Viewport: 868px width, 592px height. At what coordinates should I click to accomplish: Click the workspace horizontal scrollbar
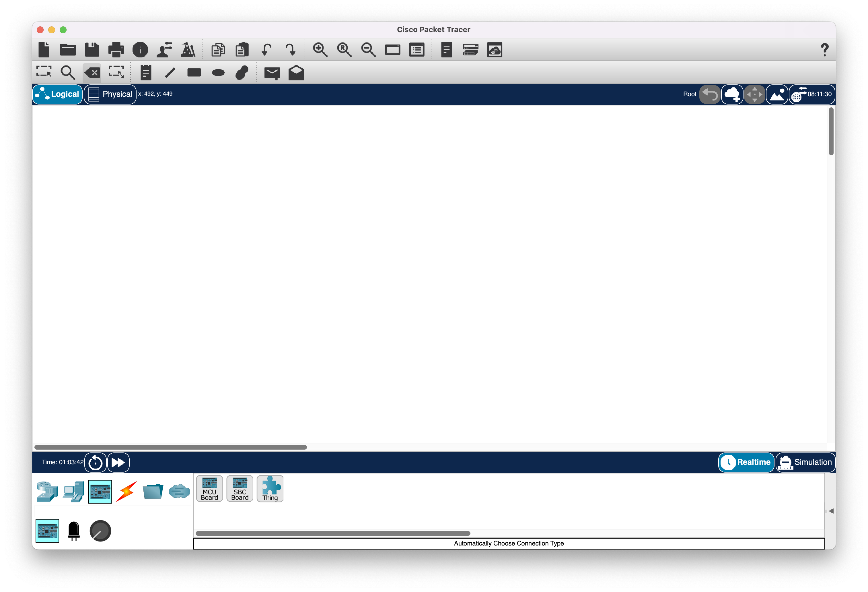(x=170, y=447)
